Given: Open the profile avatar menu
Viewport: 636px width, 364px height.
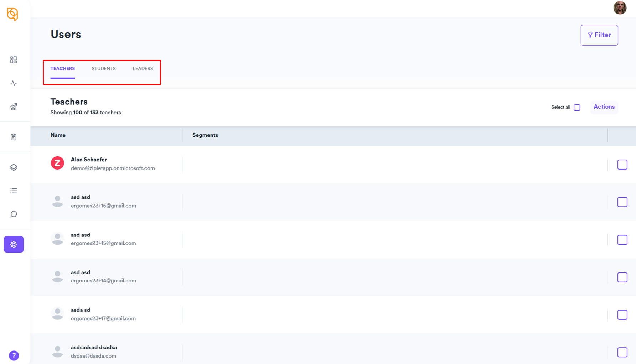Looking at the screenshot, I should click(x=620, y=8).
